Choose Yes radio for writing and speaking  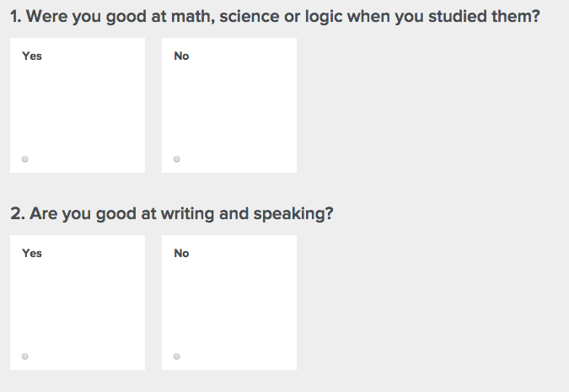25,357
